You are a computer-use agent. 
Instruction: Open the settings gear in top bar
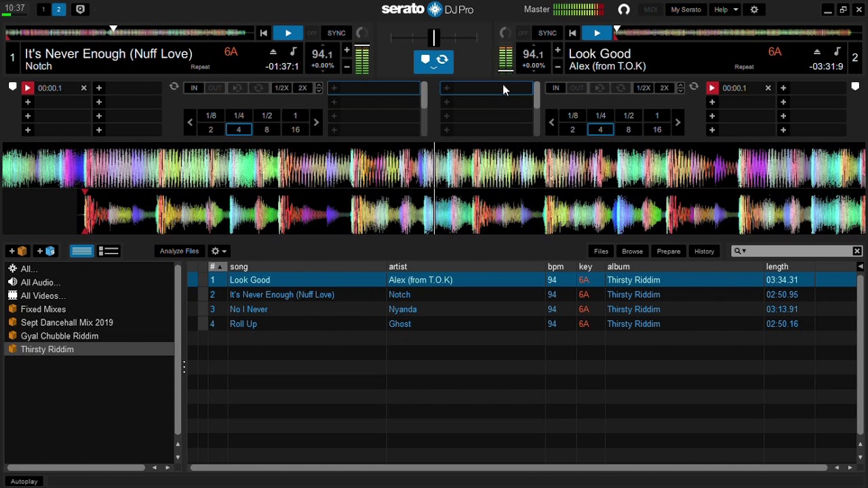[x=754, y=9]
